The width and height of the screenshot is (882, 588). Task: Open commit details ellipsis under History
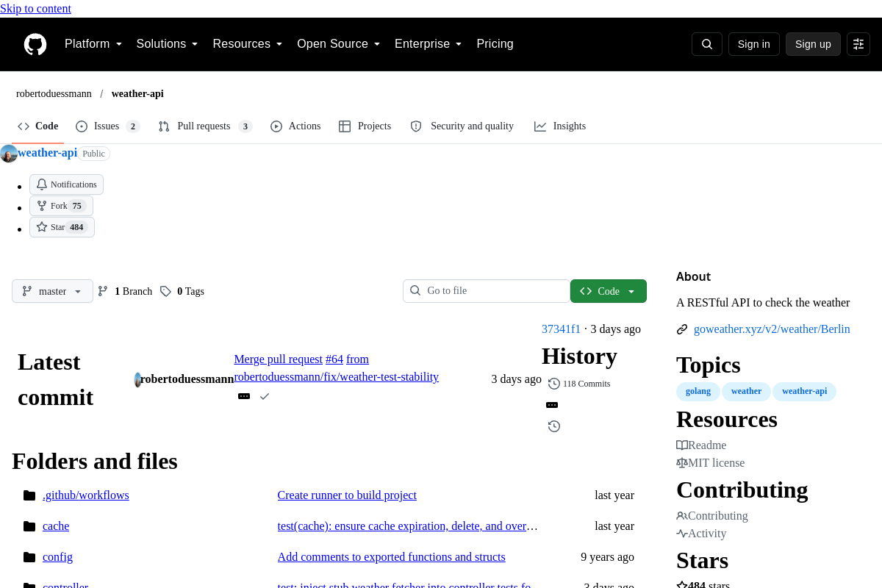[552, 405]
